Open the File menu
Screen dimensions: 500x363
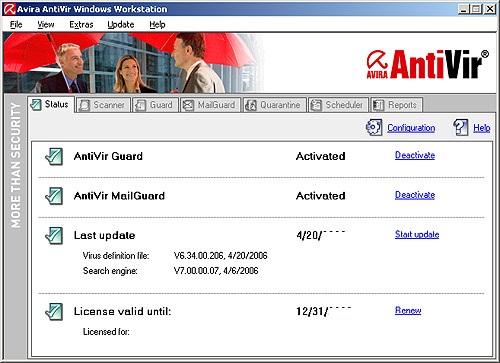[16, 25]
